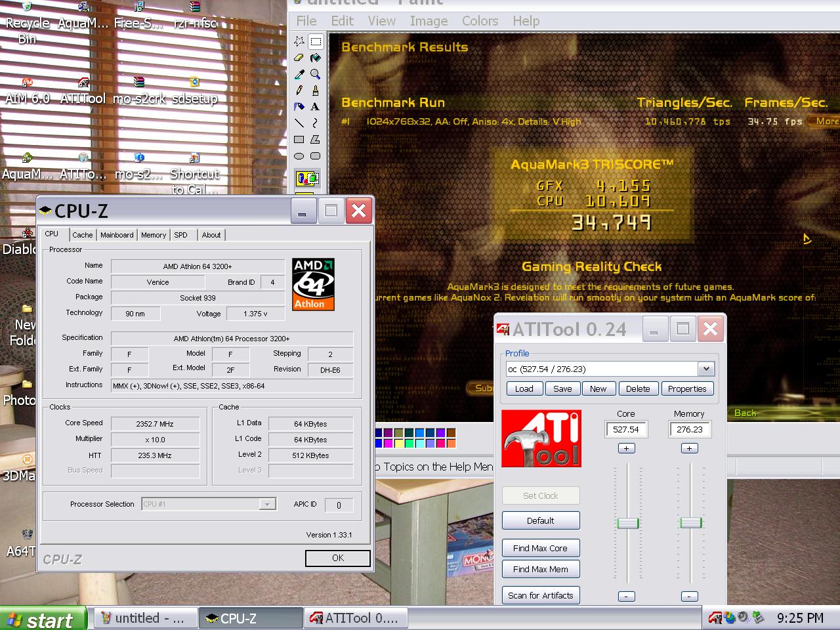Choose the straight Line tool
The height and width of the screenshot is (630, 840).
[x=299, y=123]
